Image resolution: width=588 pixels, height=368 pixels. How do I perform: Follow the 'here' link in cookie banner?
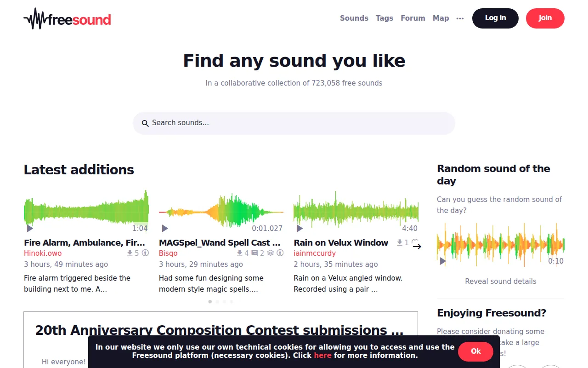(x=322, y=356)
